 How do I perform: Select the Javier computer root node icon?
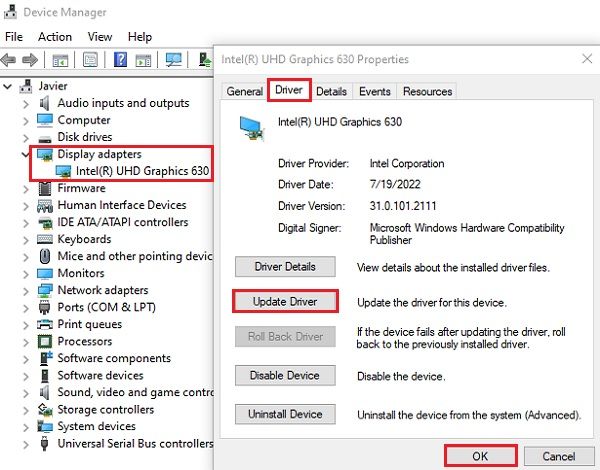[x=26, y=86]
